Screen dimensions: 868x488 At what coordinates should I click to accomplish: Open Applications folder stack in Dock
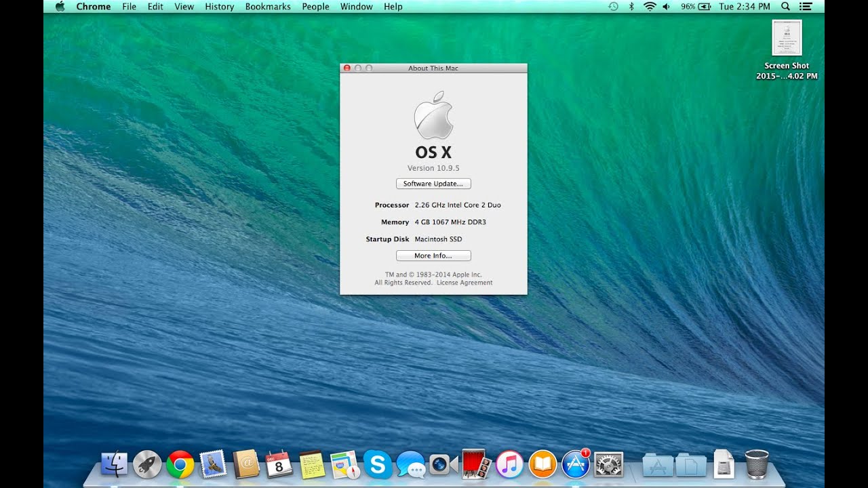pos(658,465)
